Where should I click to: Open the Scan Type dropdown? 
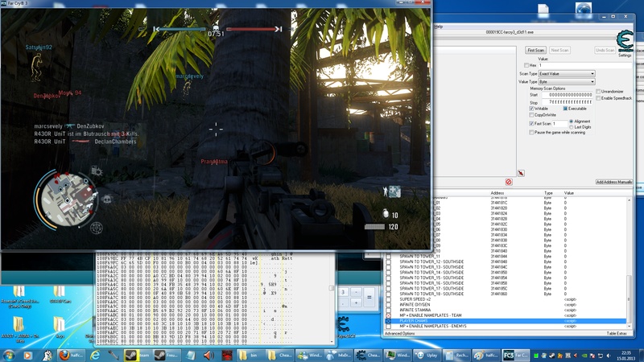pos(567,73)
